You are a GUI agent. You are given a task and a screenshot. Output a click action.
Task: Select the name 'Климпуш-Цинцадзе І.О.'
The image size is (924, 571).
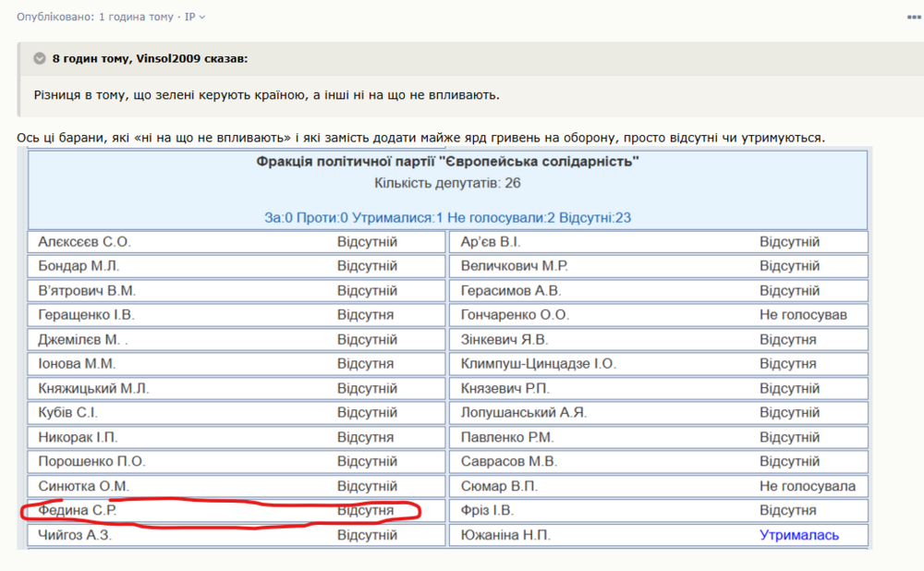pos(539,364)
